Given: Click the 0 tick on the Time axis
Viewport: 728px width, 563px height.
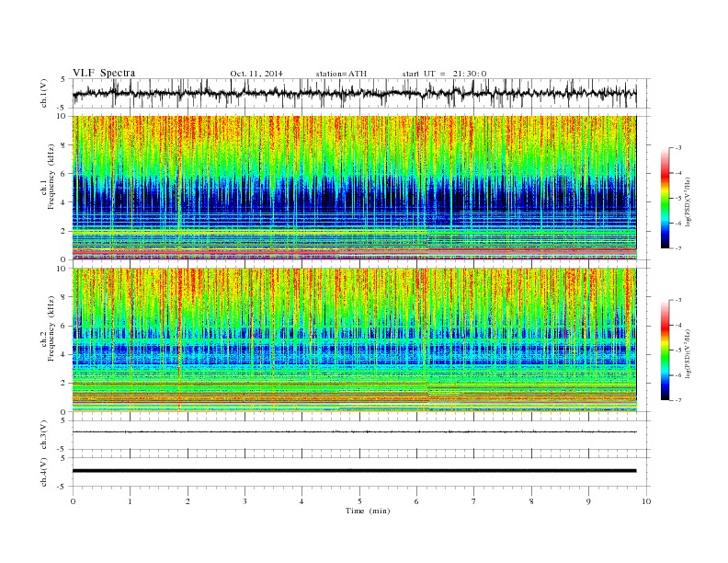Looking at the screenshot, I should [73, 501].
